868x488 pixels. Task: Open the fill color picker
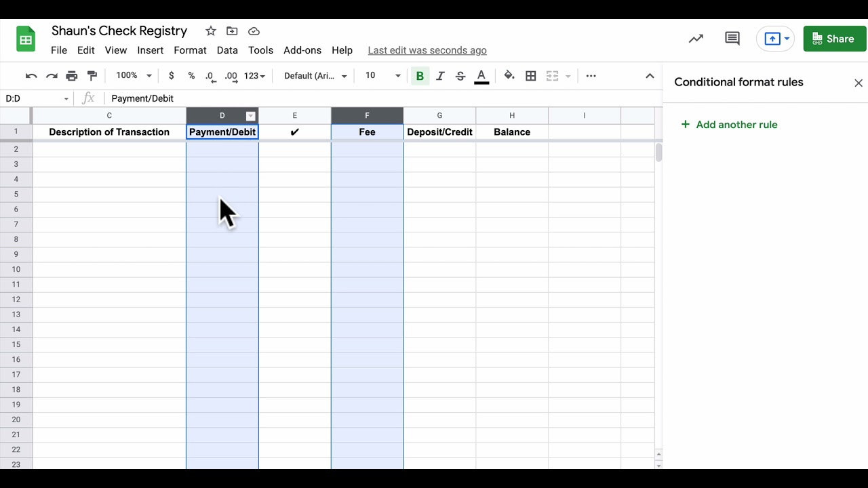[x=509, y=76]
